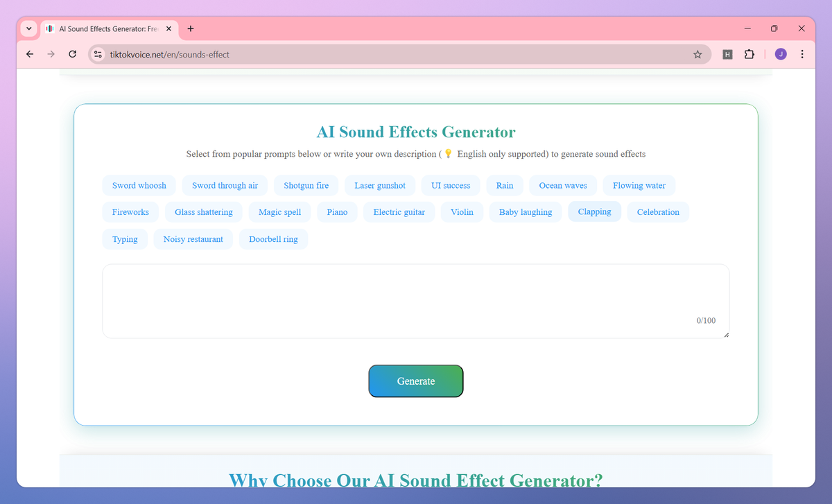The width and height of the screenshot is (832, 504).
Task: Open the tab search chevron button
Action: [28, 28]
